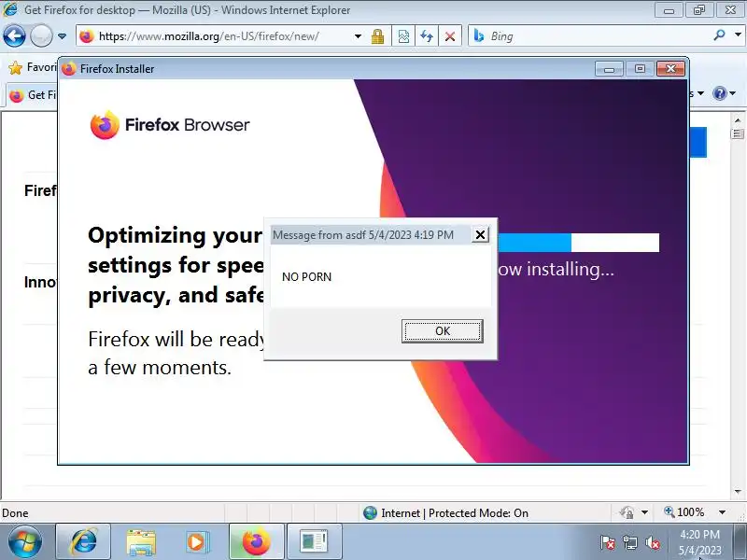The height and width of the screenshot is (560, 747).
Task: Select the 'Get Fi...' browser tab
Action: pyautogui.click(x=33, y=95)
